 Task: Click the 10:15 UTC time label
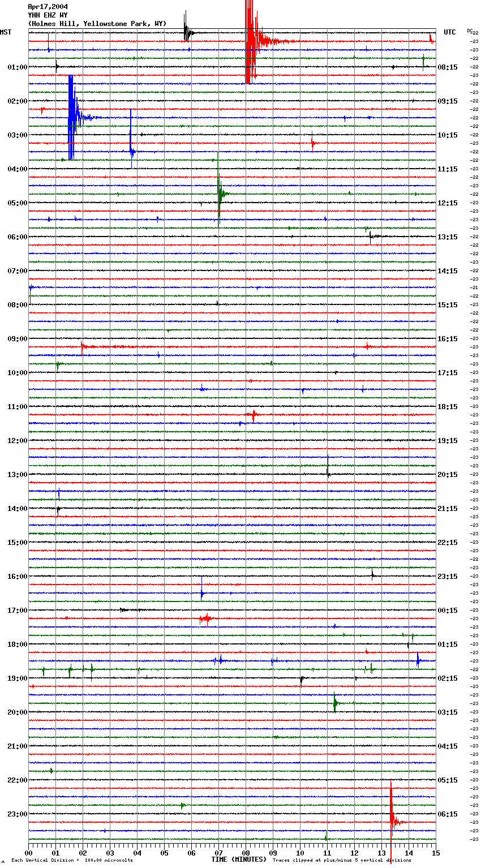pos(448,135)
